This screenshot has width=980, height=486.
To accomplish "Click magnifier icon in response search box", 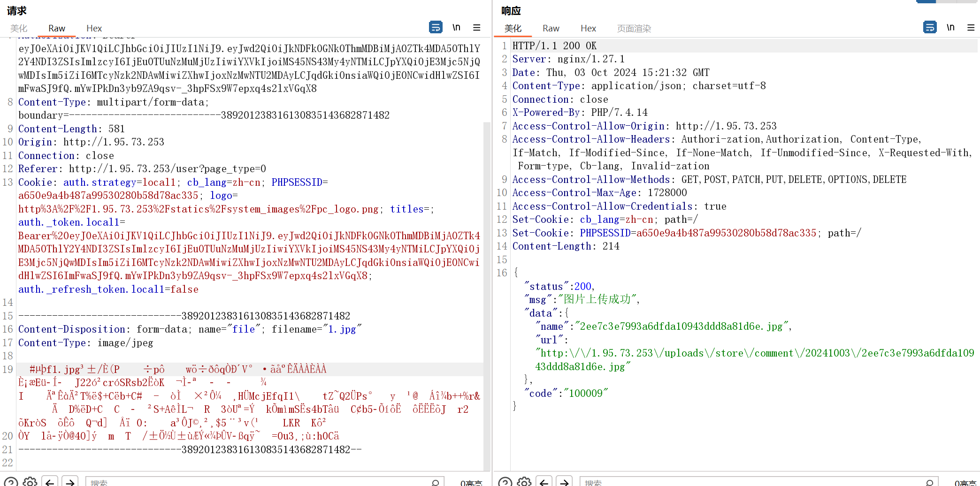I will tap(930, 482).
